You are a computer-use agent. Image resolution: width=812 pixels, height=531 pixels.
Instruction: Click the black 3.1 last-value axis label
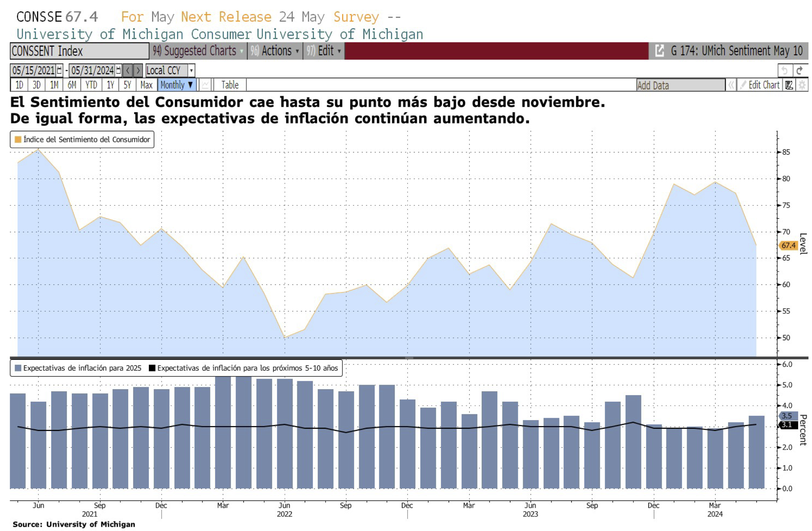[788, 425]
